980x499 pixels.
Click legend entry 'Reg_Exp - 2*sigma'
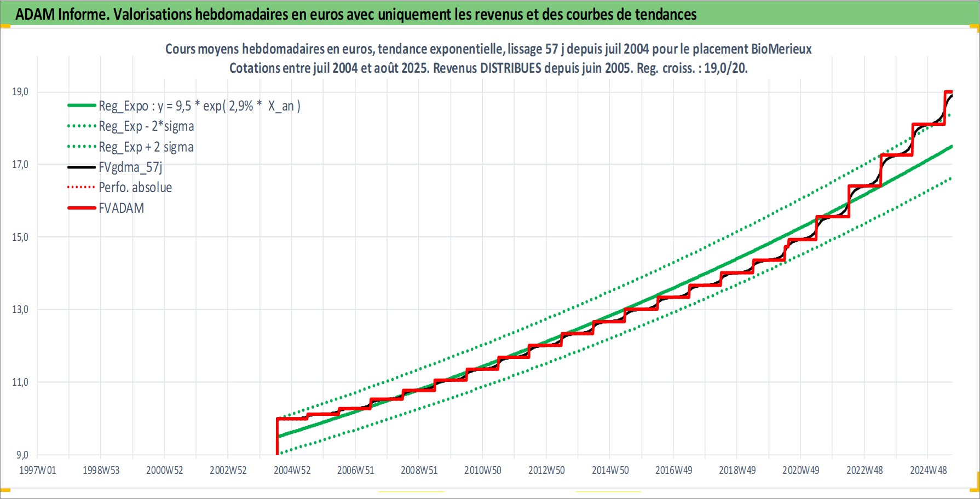click(146, 126)
